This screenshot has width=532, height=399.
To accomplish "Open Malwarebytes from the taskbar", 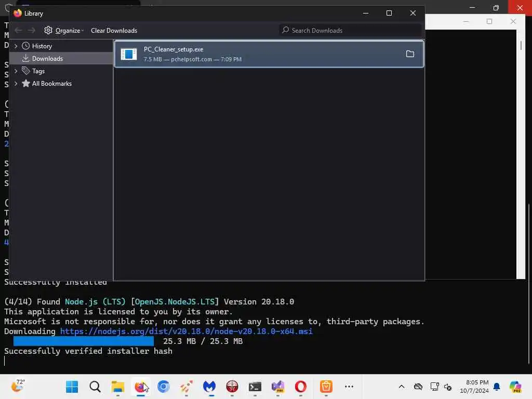I will 209,387.
